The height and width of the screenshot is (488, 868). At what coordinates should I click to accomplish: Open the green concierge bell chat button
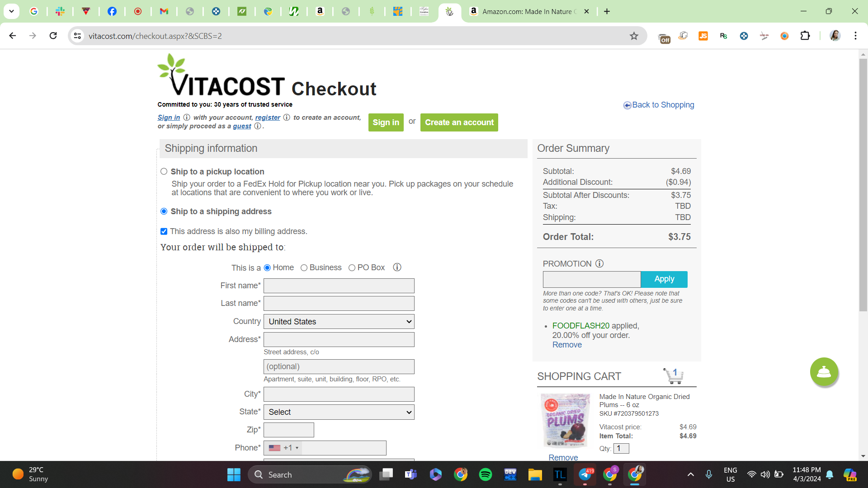click(x=824, y=372)
